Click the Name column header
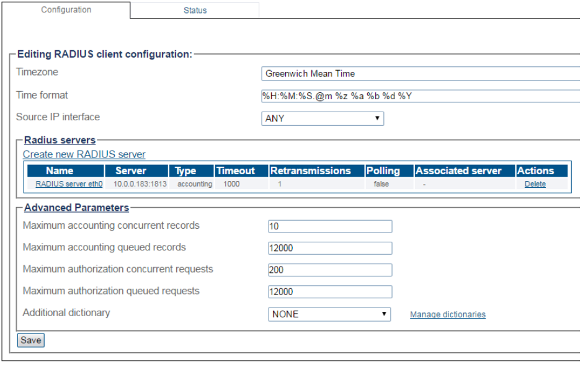This screenshot has width=588, height=367. (x=60, y=171)
